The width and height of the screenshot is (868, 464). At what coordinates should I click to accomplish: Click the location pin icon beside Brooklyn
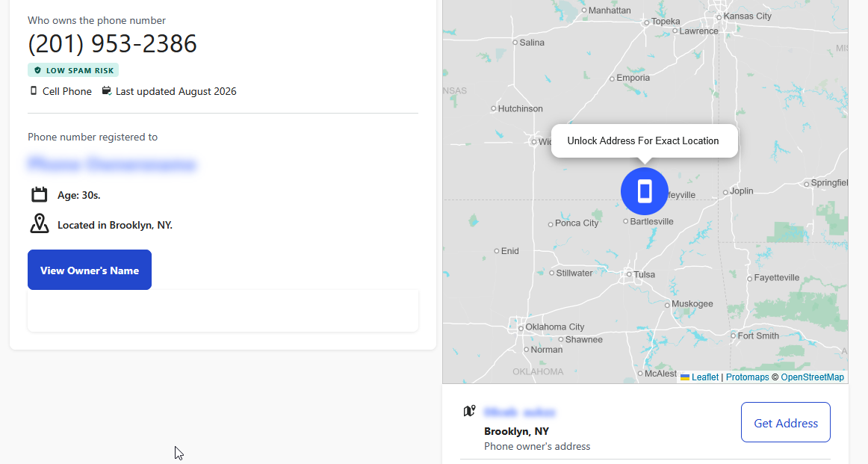pyautogui.click(x=40, y=223)
